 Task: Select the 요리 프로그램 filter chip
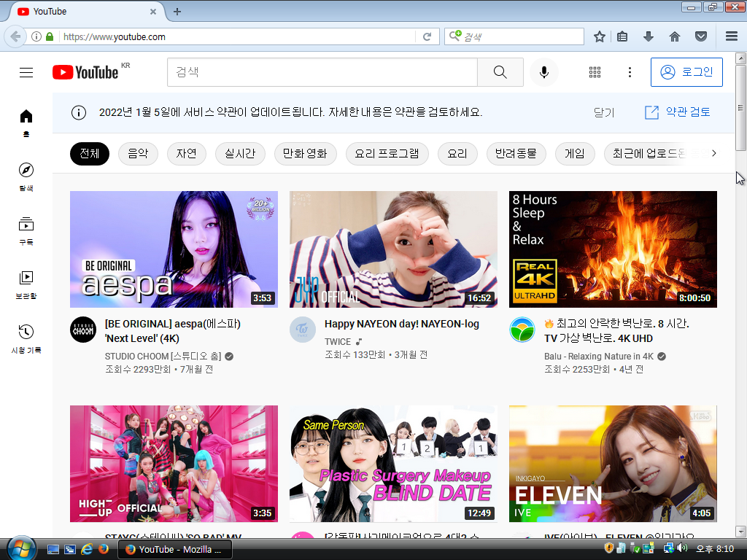(x=387, y=154)
